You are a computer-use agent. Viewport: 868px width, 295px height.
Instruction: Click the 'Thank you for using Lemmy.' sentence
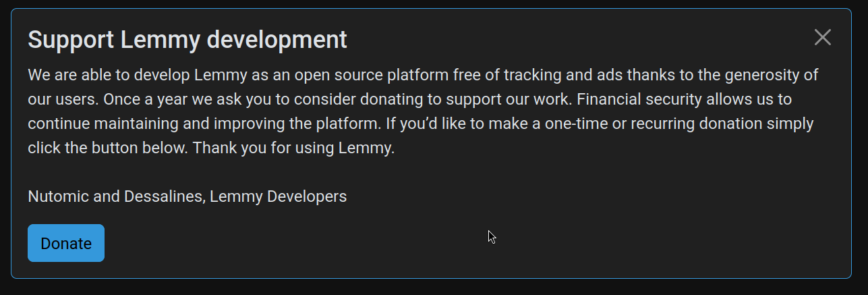(x=293, y=148)
